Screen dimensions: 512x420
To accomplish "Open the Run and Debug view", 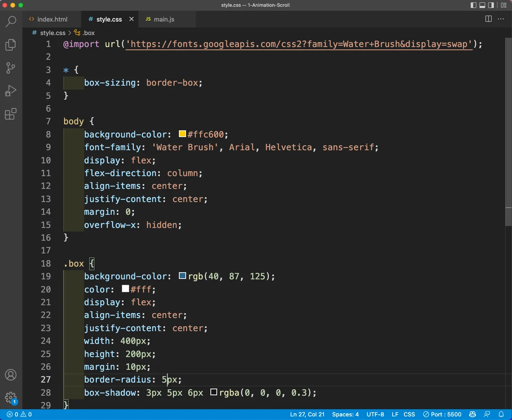I will coord(11,91).
